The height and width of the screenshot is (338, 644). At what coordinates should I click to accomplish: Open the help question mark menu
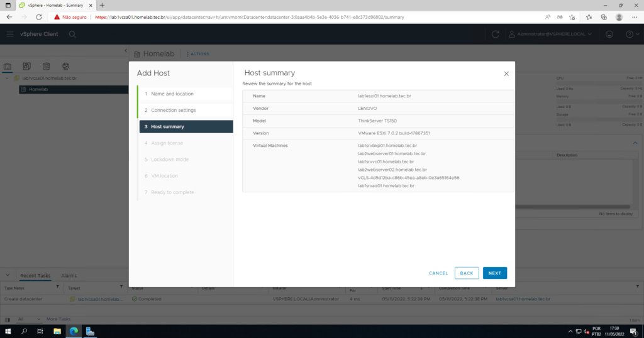632,34
